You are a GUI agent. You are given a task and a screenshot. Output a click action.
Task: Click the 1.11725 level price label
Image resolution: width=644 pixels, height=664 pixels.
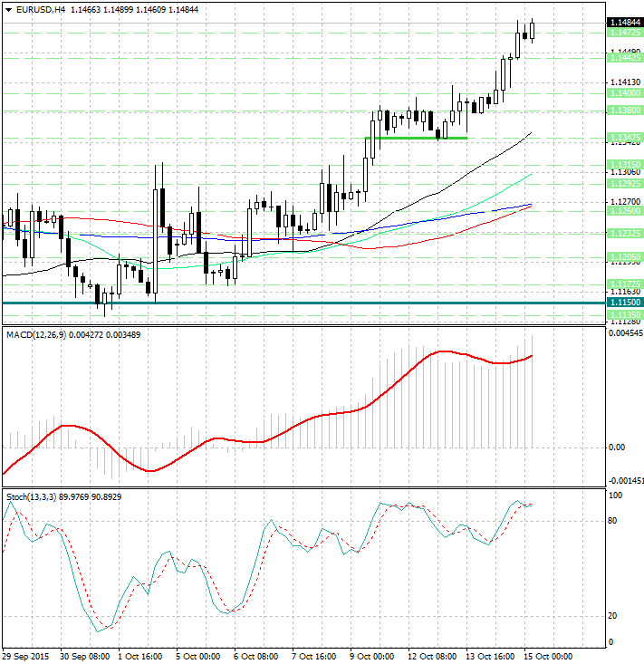pos(625,284)
